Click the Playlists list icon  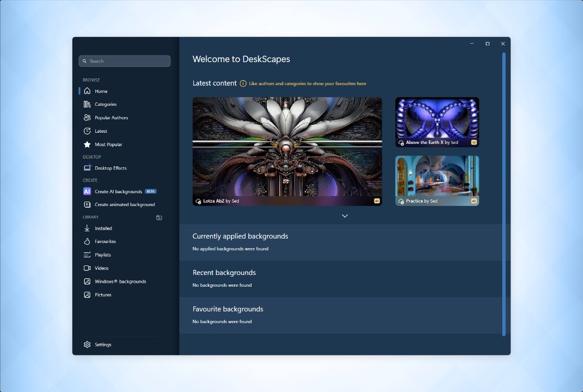87,255
